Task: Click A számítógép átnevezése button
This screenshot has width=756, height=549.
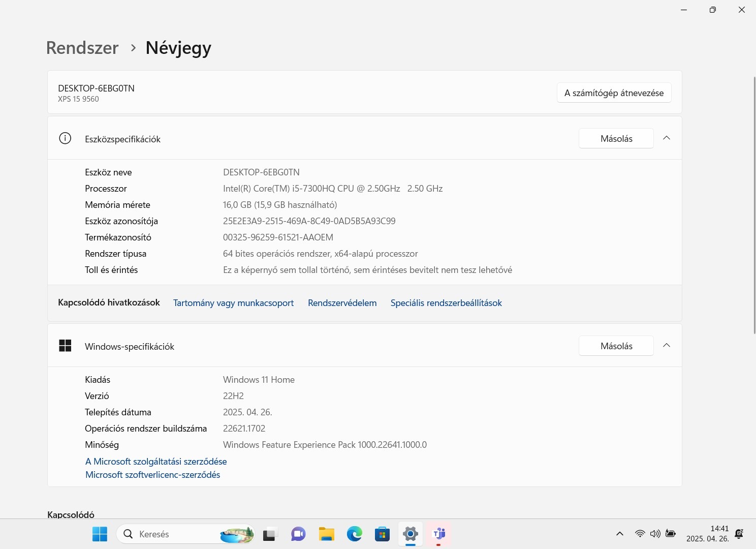Action: [x=614, y=93]
